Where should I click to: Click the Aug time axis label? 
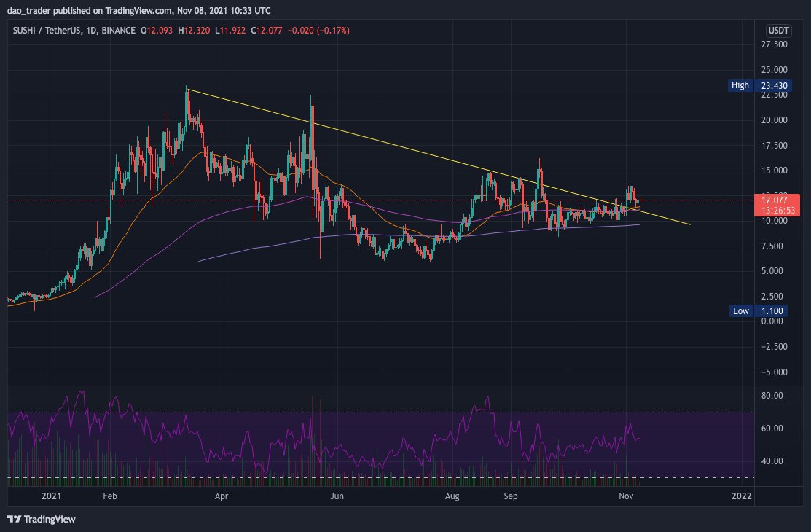[452, 496]
